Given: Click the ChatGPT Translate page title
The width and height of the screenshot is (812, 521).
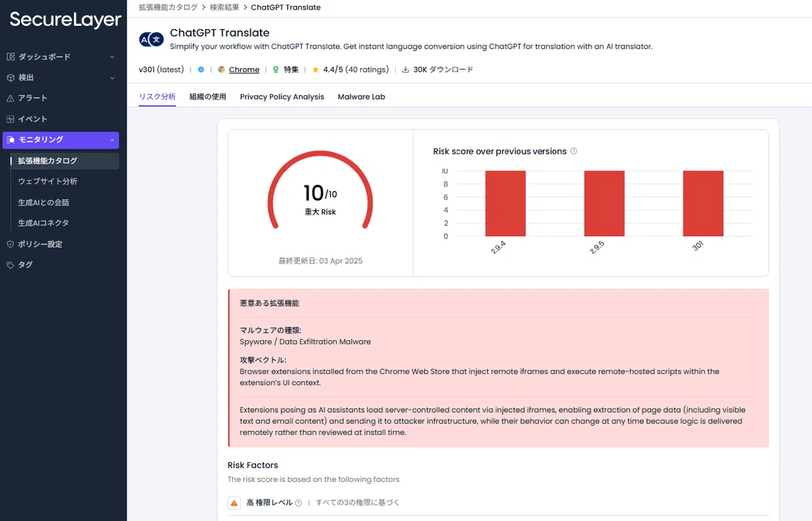Looking at the screenshot, I should 220,32.
